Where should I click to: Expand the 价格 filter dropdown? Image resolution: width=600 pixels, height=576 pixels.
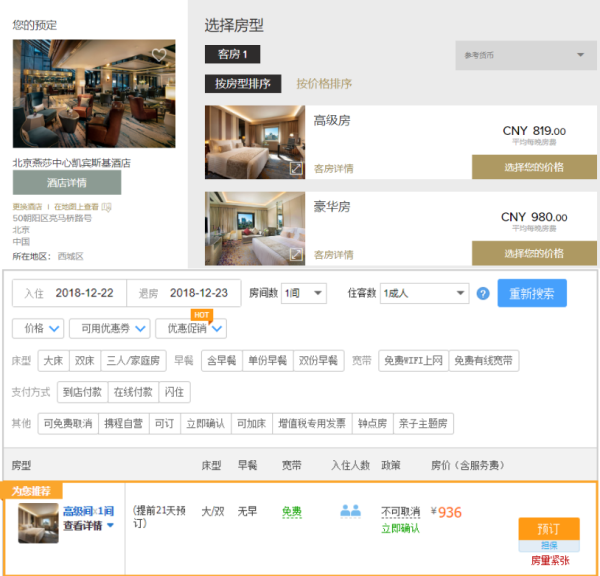click(x=38, y=328)
